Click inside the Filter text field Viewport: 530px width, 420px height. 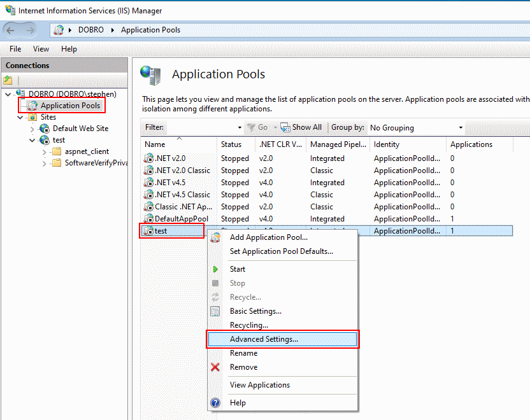point(201,128)
